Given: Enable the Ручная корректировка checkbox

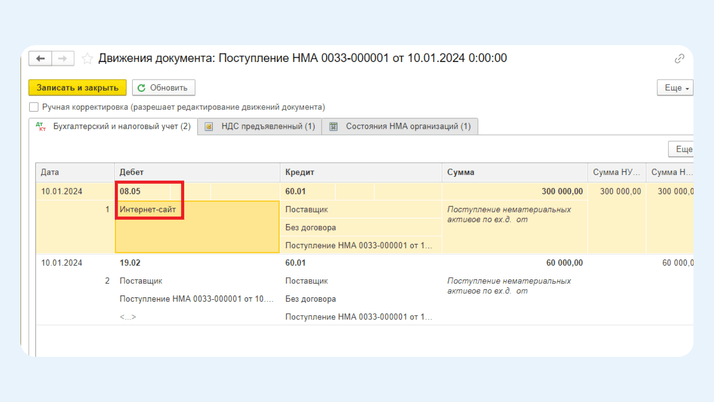Looking at the screenshot, I should click(x=34, y=107).
